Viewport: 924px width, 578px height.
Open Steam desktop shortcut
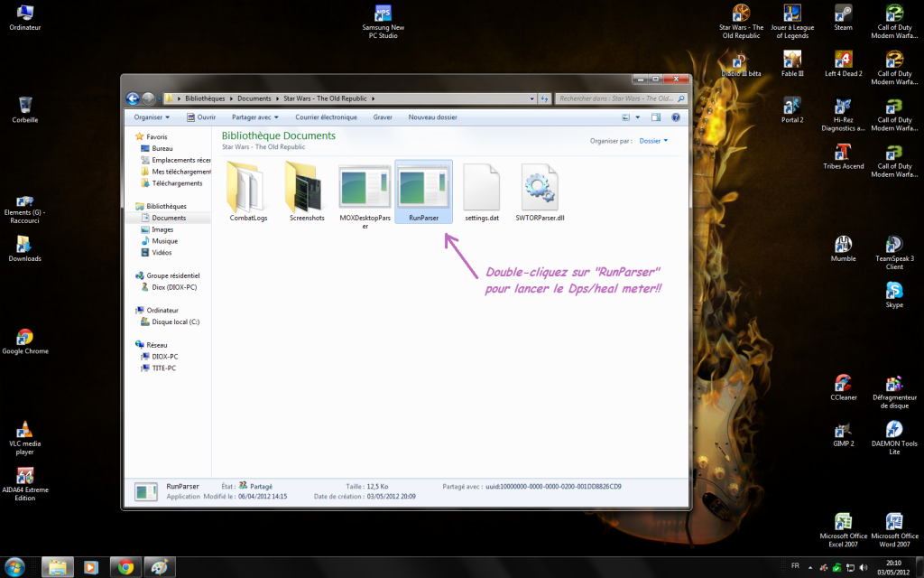[x=843, y=18]
